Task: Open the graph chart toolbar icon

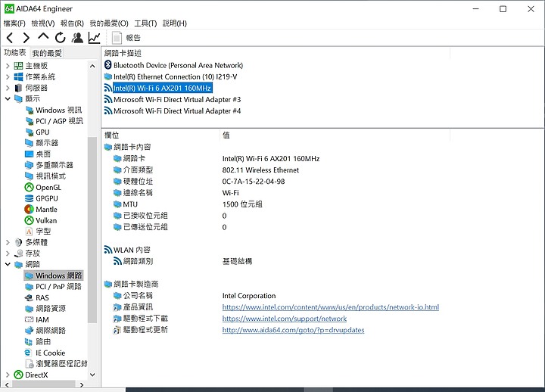Action: click(x=94, y=38)
